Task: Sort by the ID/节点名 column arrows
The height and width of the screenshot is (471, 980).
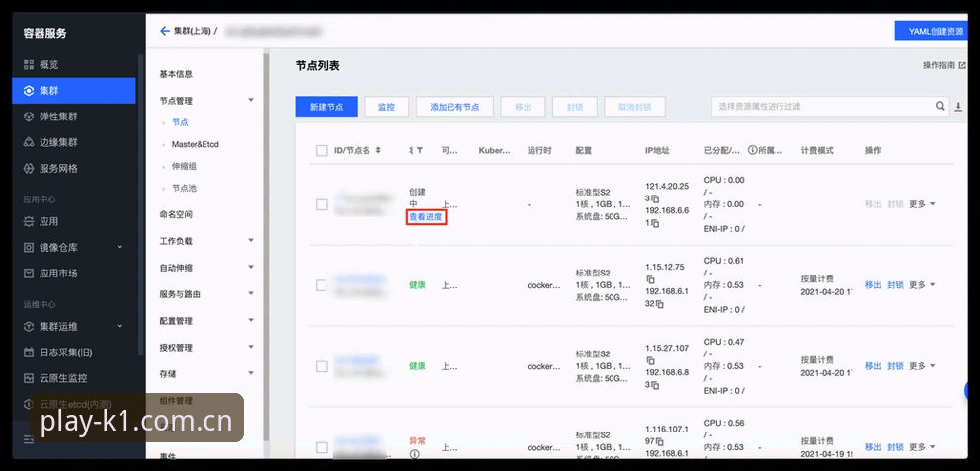Action: pos(378,150)
